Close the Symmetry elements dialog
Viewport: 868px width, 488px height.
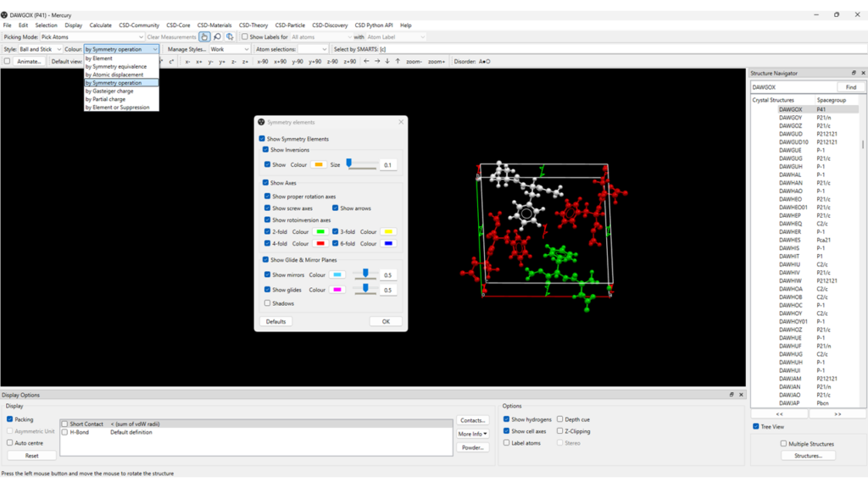pyautogui.click(x=401, y=122)
